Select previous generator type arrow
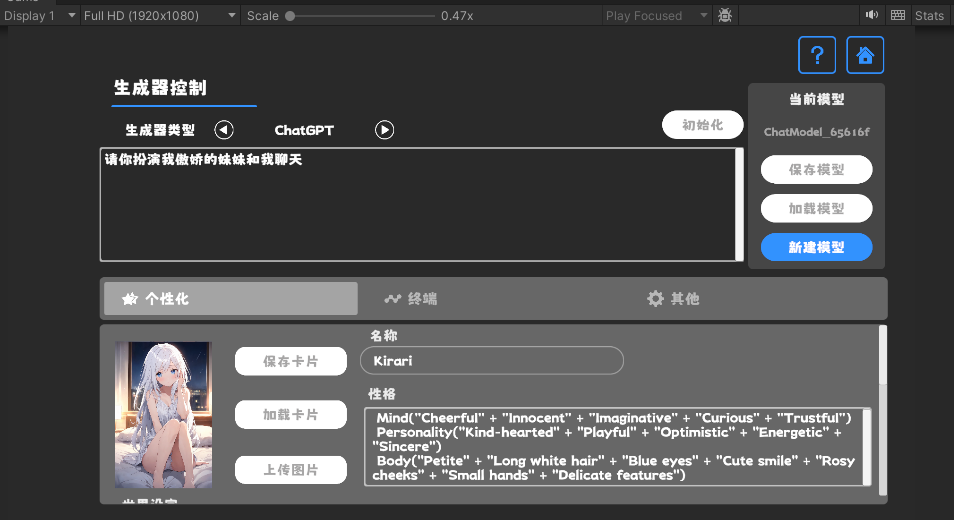This screenshot has height=520, width=954. coord(224,130)
